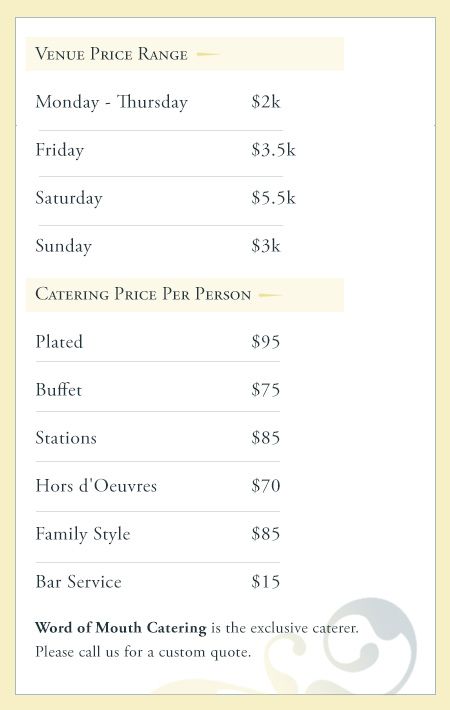Select the Family Style option
The image size is (450, 710).
pos(83,534)
